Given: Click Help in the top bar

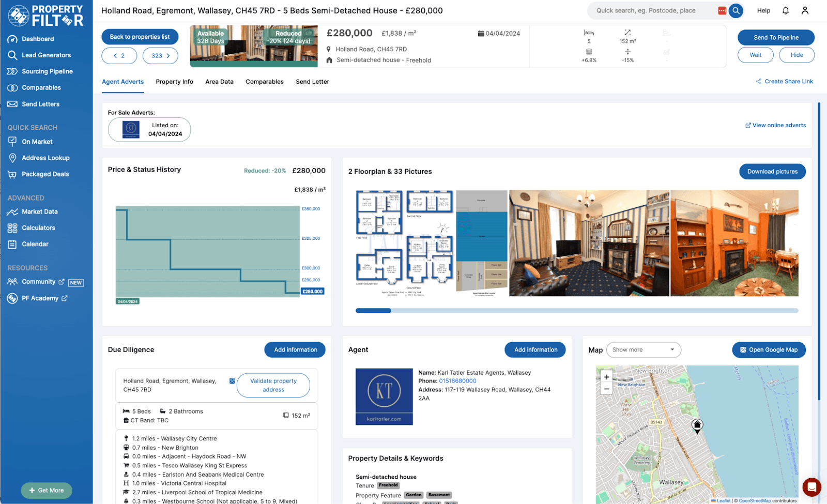Looking at the screenshot, I should click(x=763, y=10).
